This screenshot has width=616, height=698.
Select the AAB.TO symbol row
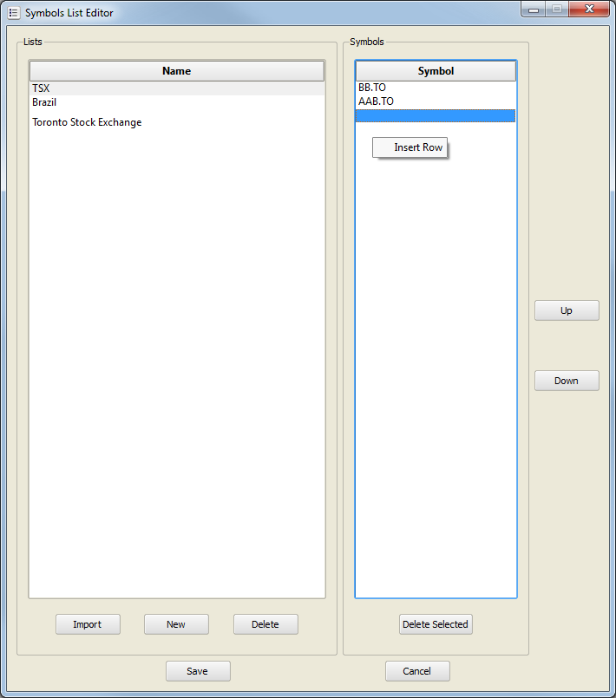[x=376, y=101]
